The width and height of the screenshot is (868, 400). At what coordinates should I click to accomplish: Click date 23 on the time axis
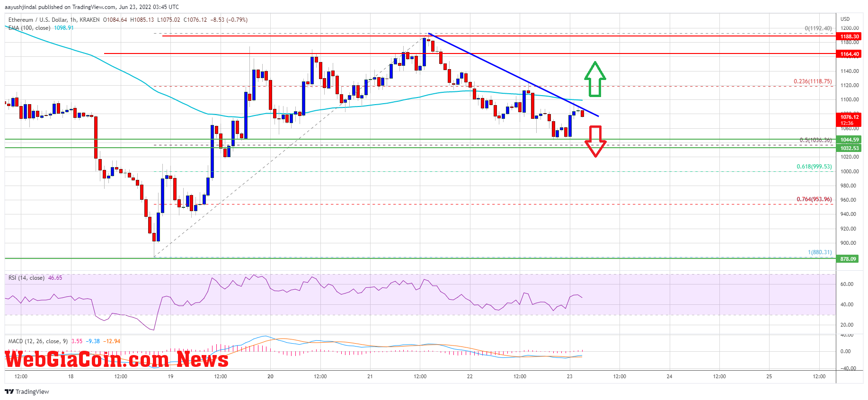click(x=570, y=377)
